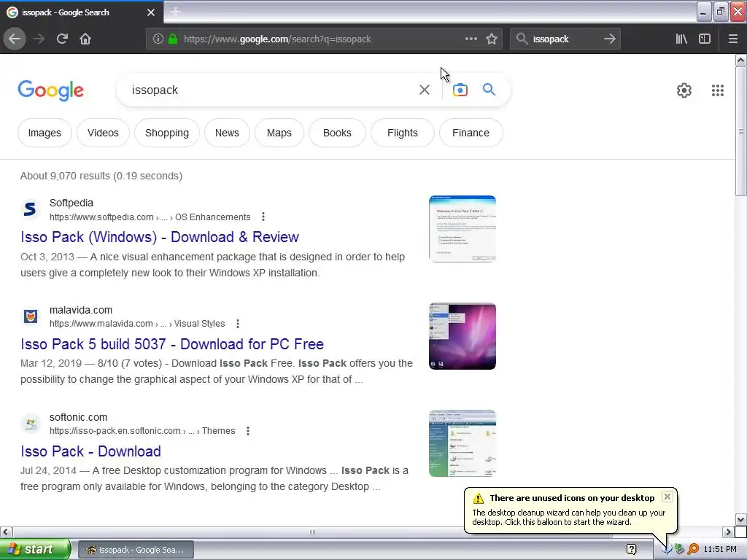Switch to Flights results
Image resolution: width=747 pixels, height=560 pixels.
tap(403, 133)
